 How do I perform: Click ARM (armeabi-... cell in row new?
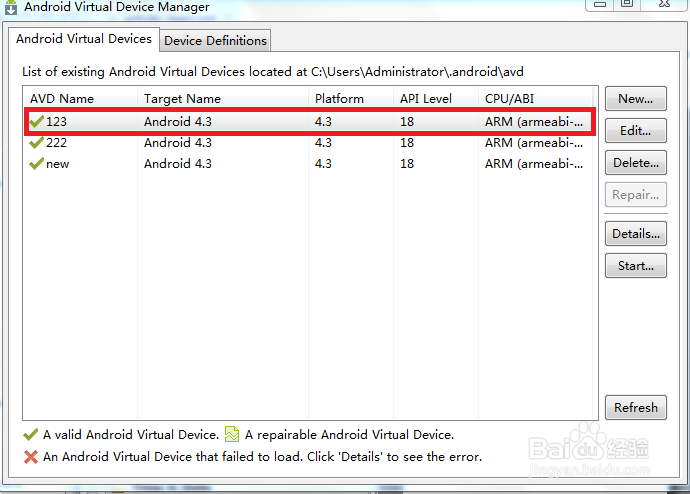coord(534,164)
